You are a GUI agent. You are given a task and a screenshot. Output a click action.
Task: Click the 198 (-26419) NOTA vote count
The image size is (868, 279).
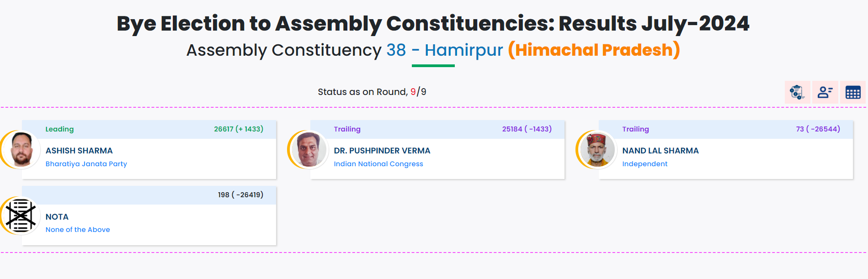click(240, 195)
